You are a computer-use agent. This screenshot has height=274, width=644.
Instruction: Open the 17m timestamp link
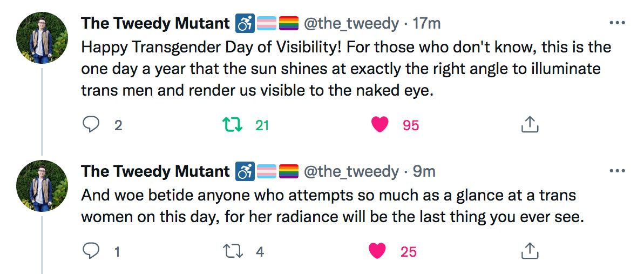[426, 23]
